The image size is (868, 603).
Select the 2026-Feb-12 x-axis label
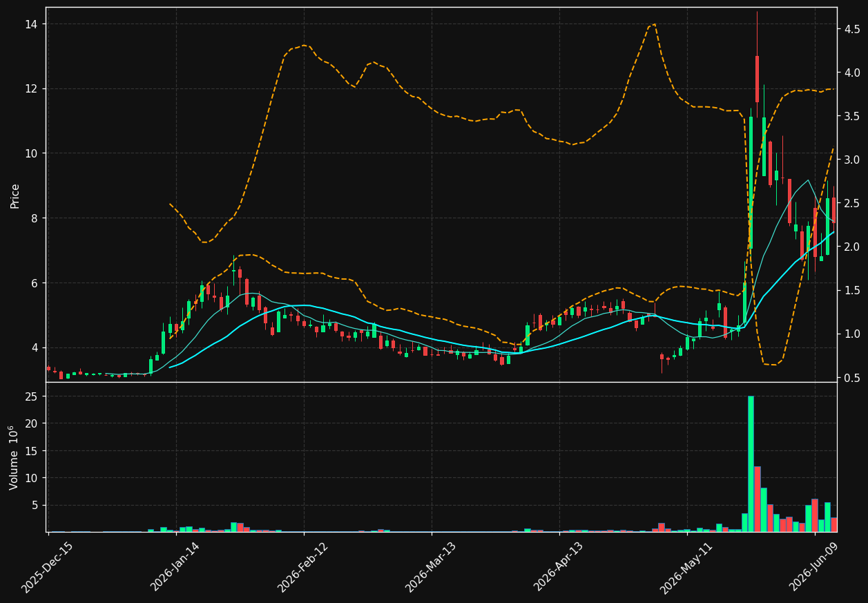pos(302,567)
